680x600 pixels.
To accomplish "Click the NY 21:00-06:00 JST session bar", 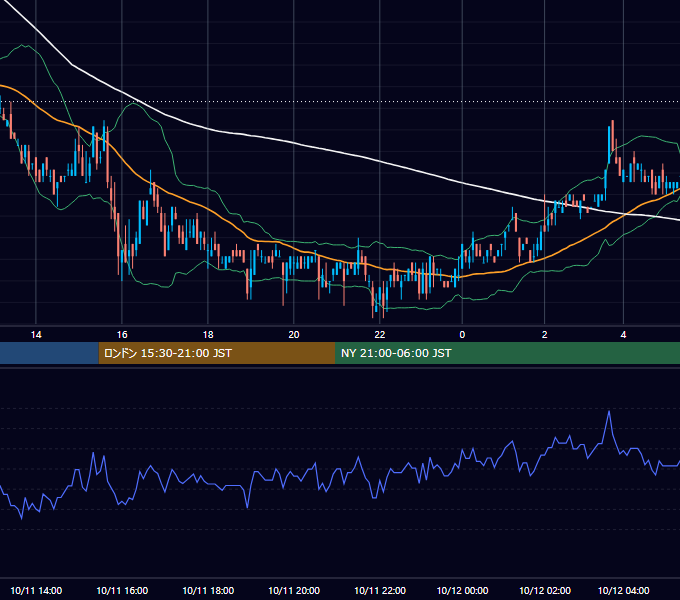I will pyautogui.click(x=507, y=353).
